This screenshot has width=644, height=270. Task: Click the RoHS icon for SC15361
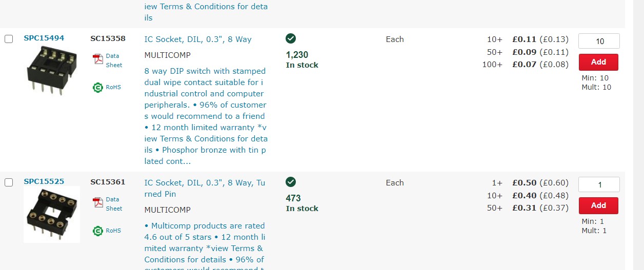(x=98, y=231)
